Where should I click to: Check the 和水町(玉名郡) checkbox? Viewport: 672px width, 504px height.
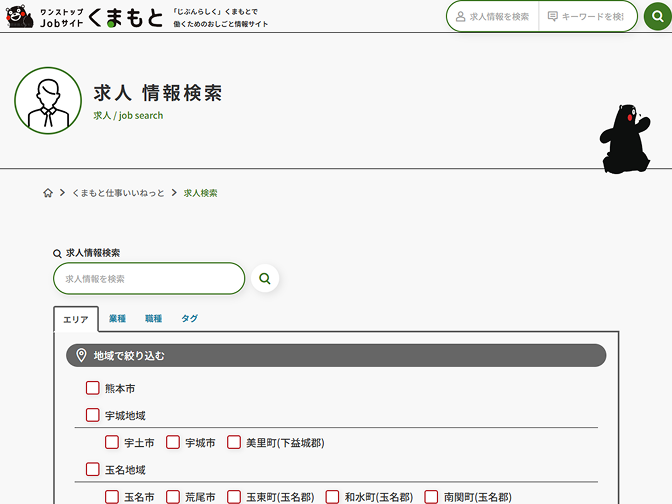(333, 497)
